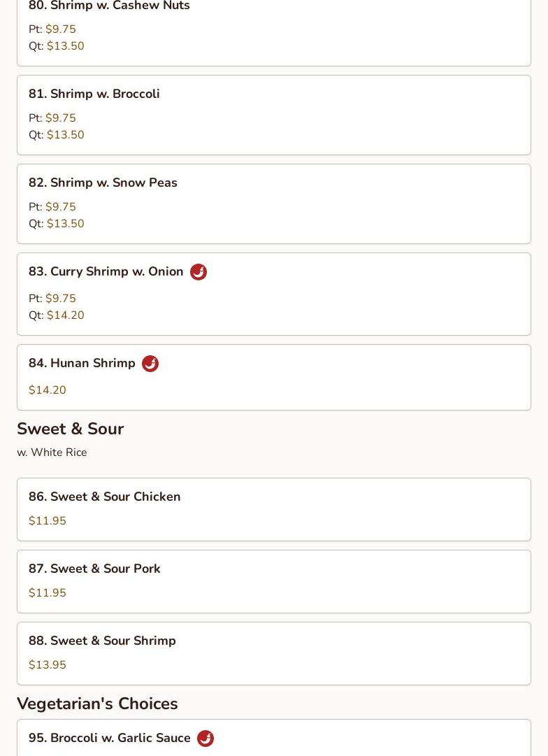This screenshot has height=756, width=548.
Task: Click $11.95 price under Sweet & Sour Chicken
Action: click(48, 521)
